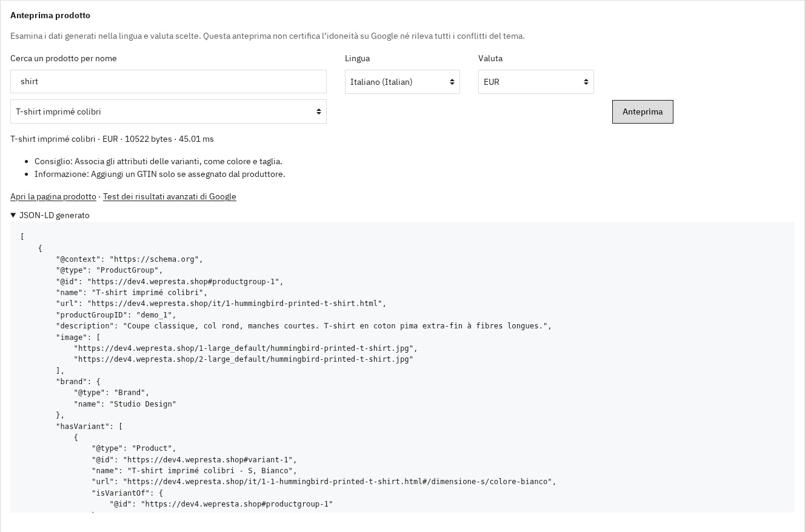Click the 'Cerca un prodotto per nome' label

(64, 58)
